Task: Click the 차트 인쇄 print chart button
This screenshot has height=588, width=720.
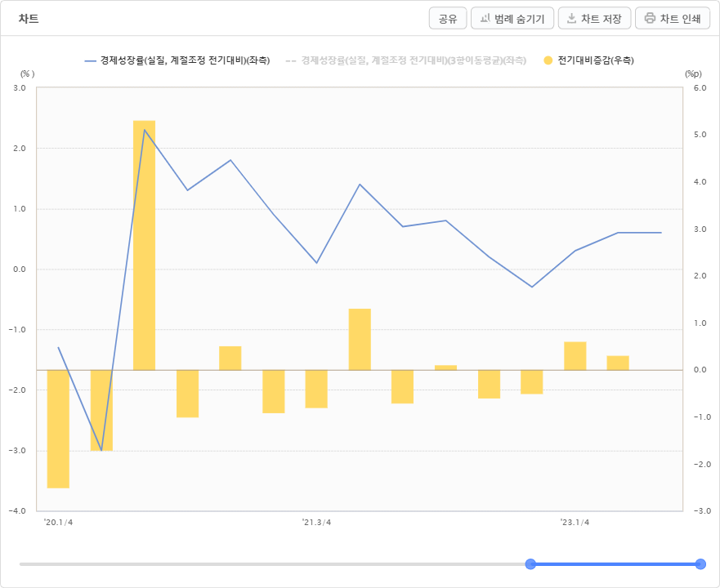Action: [x=673, y=18]
